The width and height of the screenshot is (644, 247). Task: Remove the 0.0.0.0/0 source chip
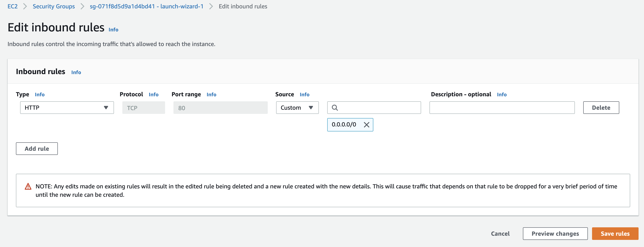point(366,125)
